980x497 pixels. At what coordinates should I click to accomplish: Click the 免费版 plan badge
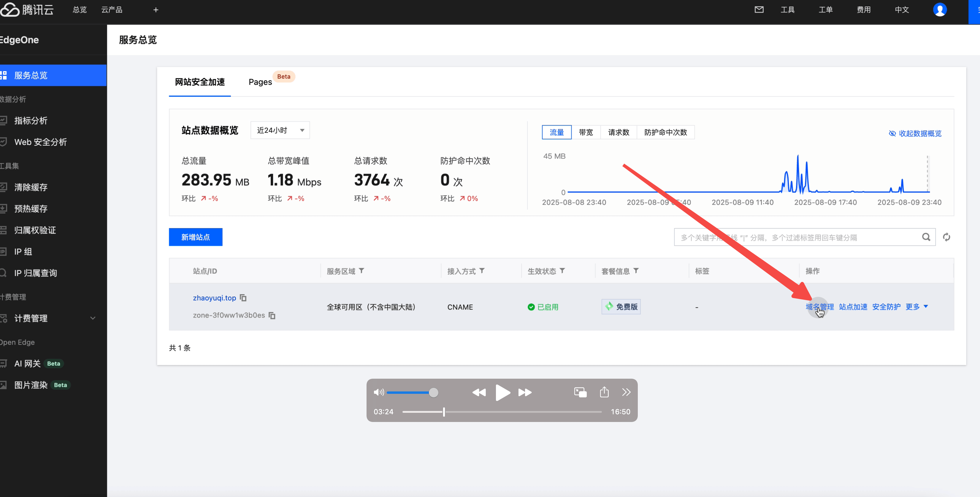coord(621,307)
